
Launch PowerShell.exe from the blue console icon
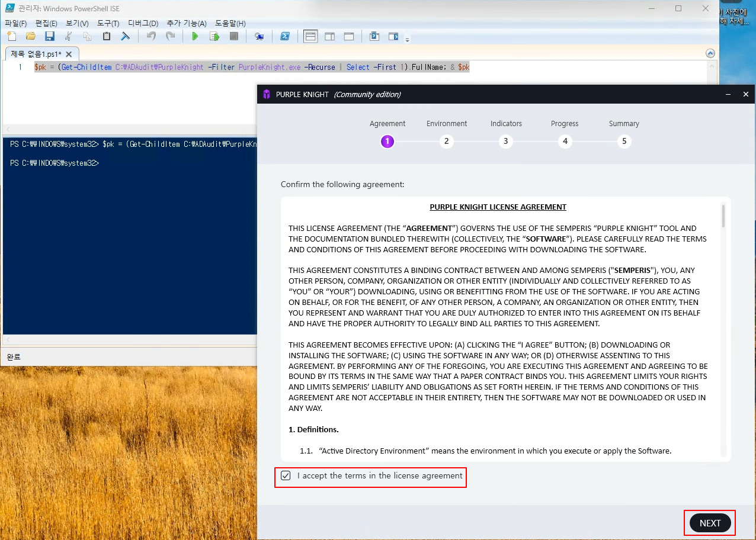point(284,36)
